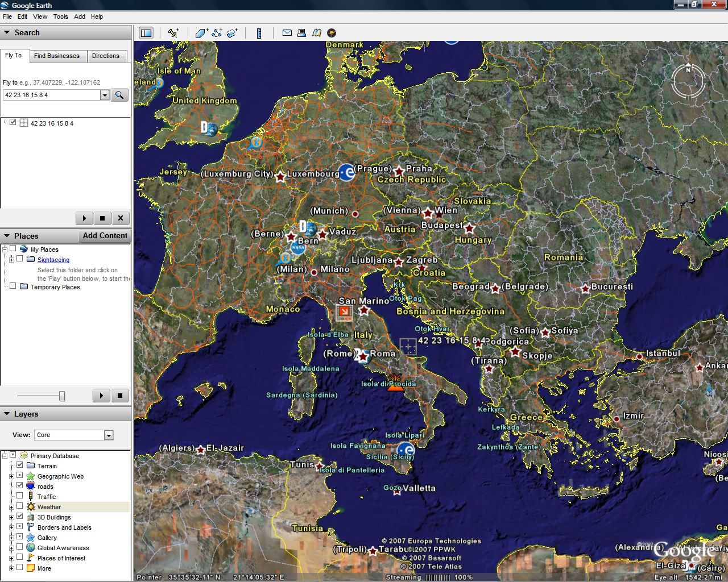Screen dimensions: 728x582
Task: Click the Add Path toolbar icon
Action: pyautogui.click(x=217, y=33)
